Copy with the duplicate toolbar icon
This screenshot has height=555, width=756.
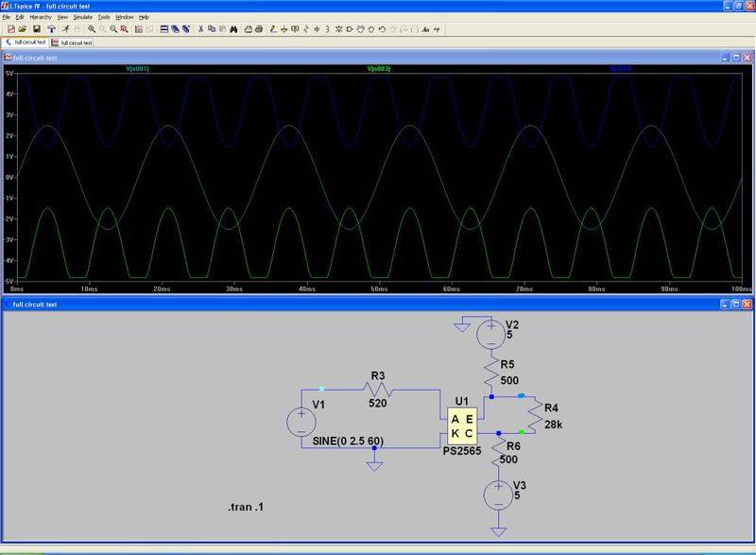coord(212,29)
